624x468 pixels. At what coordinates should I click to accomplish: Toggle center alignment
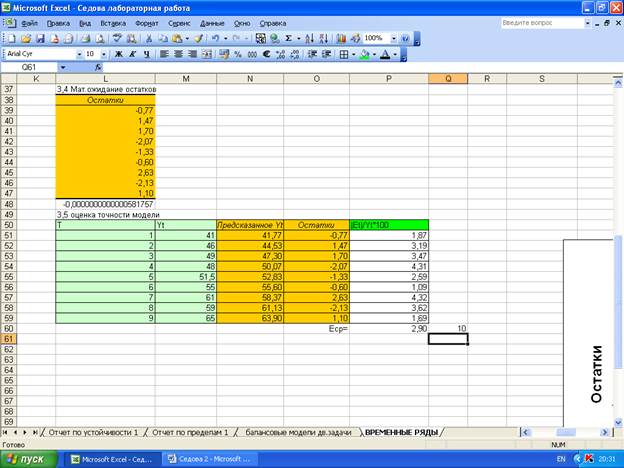tap(178, 54)
